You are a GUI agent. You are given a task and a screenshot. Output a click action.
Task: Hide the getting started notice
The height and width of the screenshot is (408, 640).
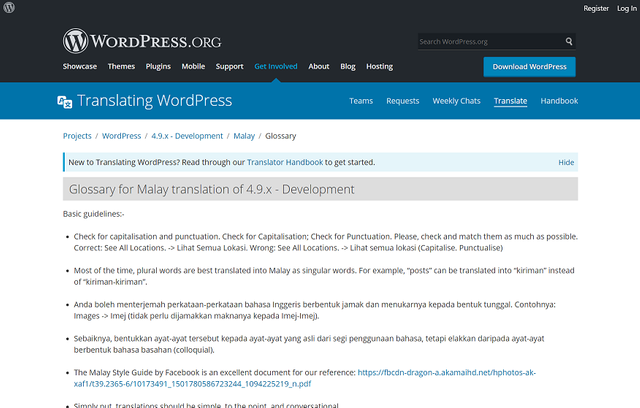(x=566, y=162)
